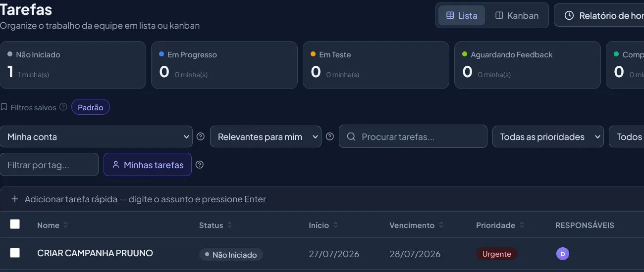This screenshot has height=272, width=644.
Task: Click help icon next to Minhas tarefas
Action: pyautogui.click(x=200, y=165)
